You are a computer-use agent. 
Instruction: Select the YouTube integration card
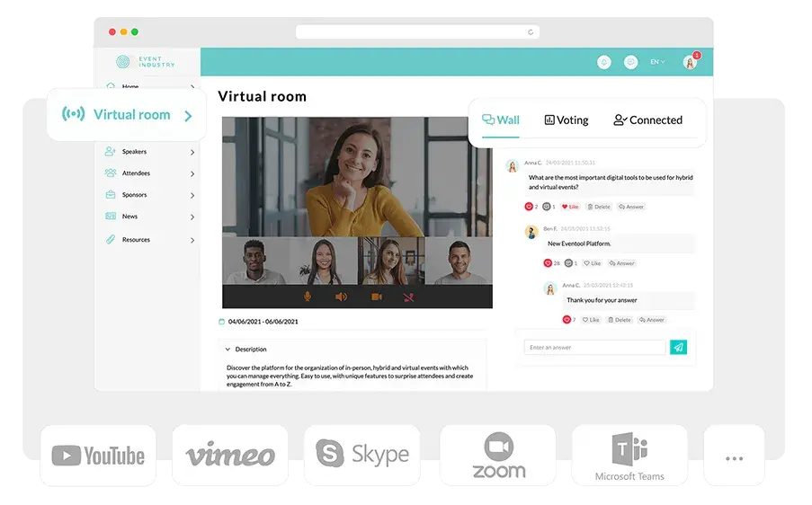point(98,456)
